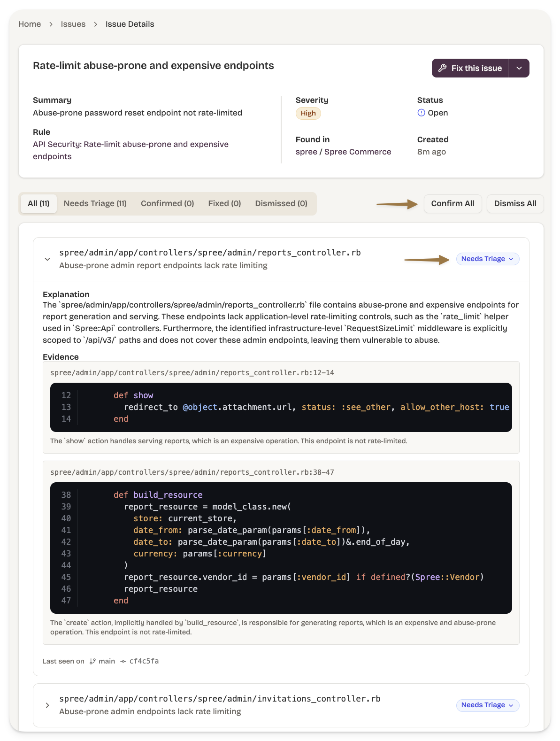
Task: Click the main branch name
Action: (x=107, y=661)
